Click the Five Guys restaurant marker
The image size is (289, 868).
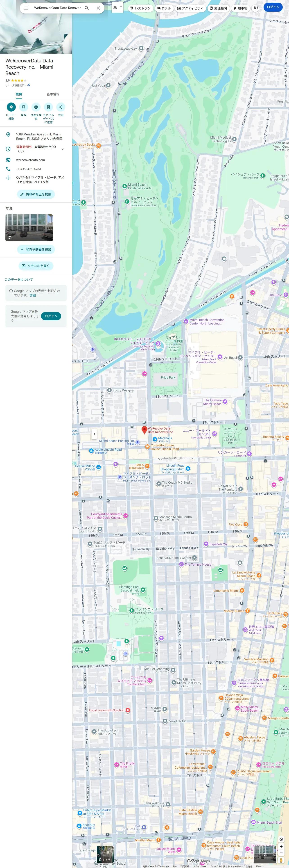[246, 524]
